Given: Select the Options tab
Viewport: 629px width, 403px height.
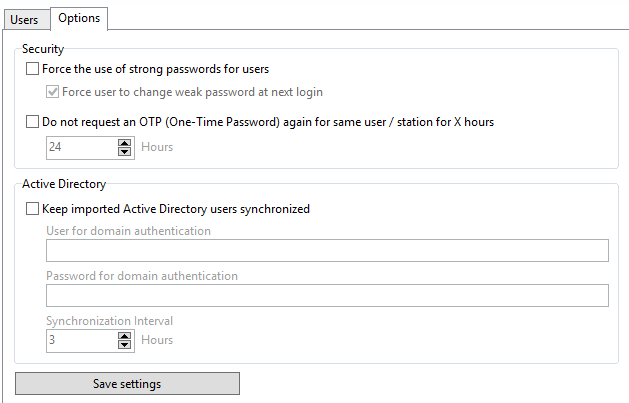Looking at the screenshot, I should 79,18.
